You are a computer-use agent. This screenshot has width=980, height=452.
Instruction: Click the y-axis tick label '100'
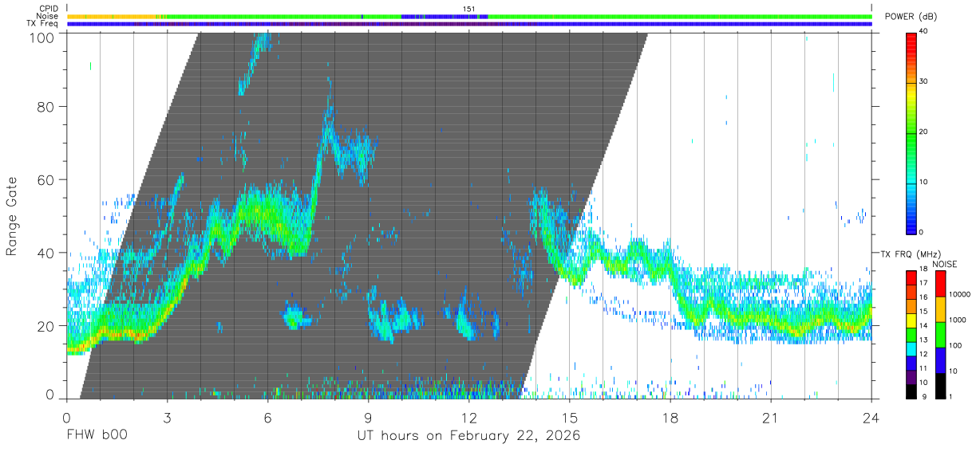click(42, 37)
